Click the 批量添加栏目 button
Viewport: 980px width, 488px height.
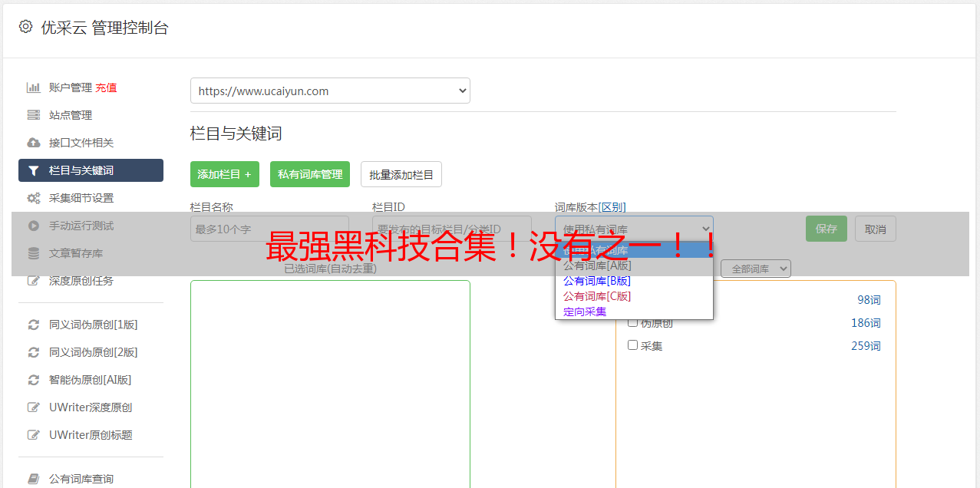pos(401,174)
